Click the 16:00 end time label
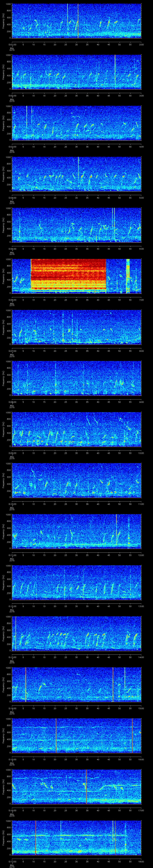The image size is (153, 868). point(141,759)
